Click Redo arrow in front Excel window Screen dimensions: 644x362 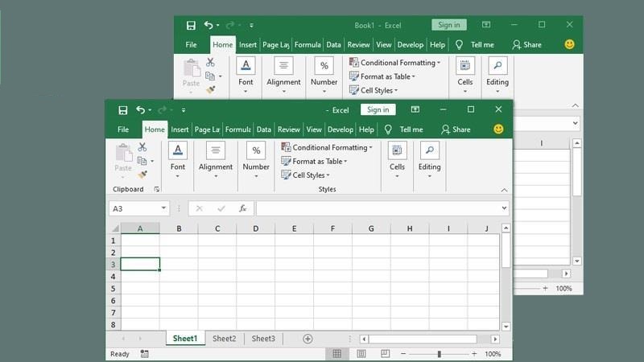[x=163, y=109]
